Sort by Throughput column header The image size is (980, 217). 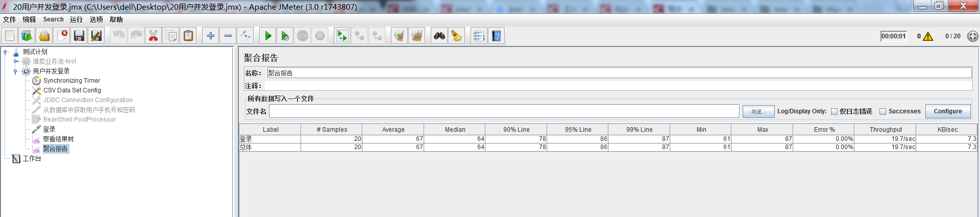point(886,130)
